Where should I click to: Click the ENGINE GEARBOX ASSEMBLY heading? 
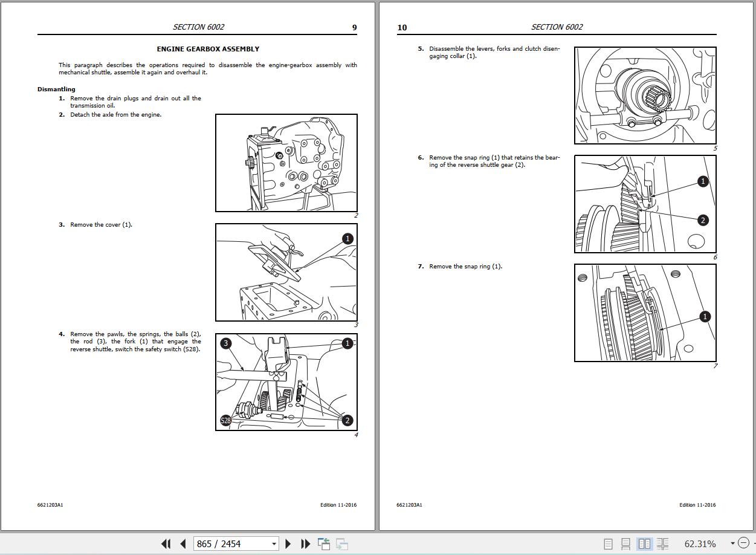[x=208, y=49]
